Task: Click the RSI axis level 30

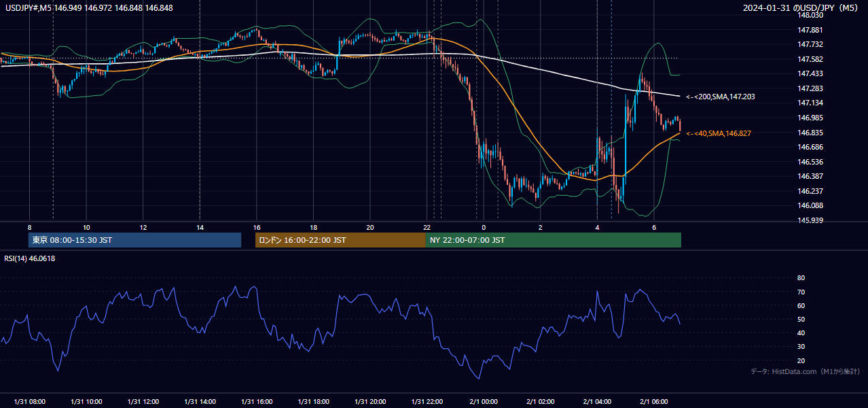Action: pyautogui.click(x=801, y=347)
